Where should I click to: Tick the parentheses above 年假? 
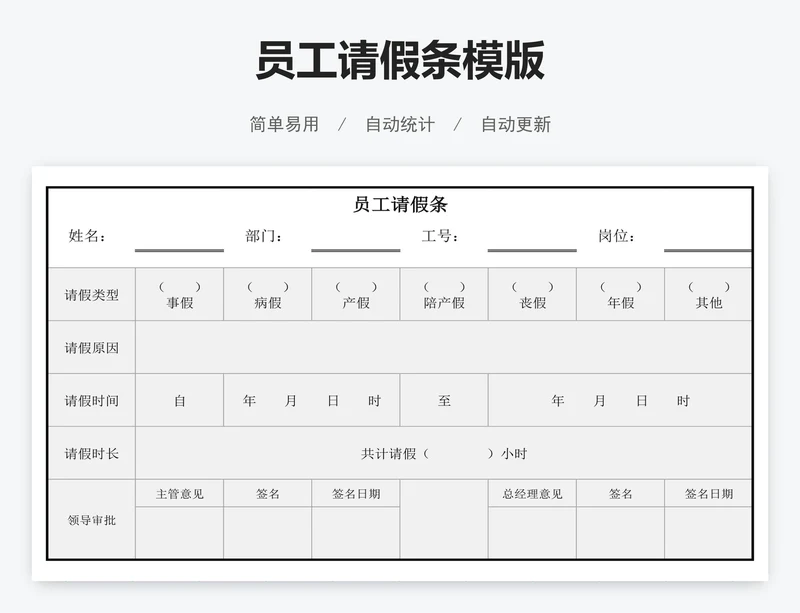[x=621, y=287]
